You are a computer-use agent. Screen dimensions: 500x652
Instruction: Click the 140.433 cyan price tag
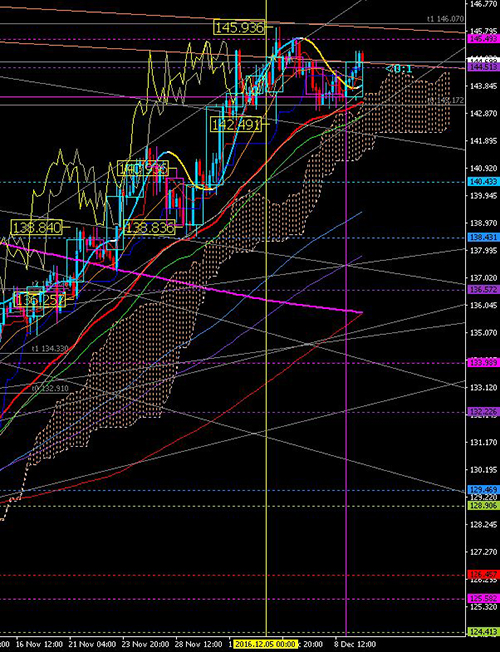tap(480, 182)
